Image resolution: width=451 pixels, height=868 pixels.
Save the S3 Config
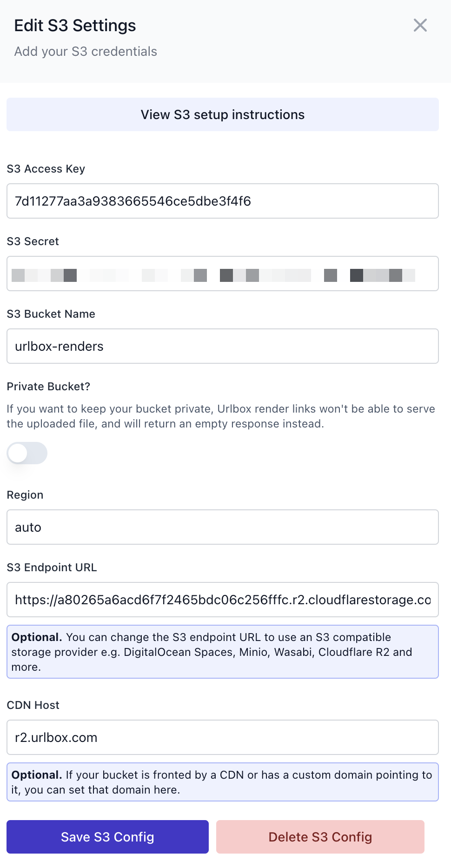tap(107, 837)
